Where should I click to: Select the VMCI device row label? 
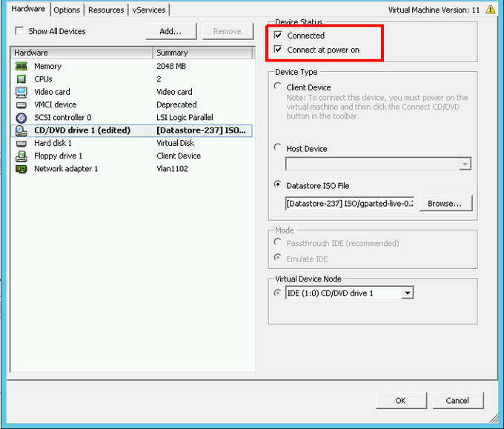tap(56, 104)
